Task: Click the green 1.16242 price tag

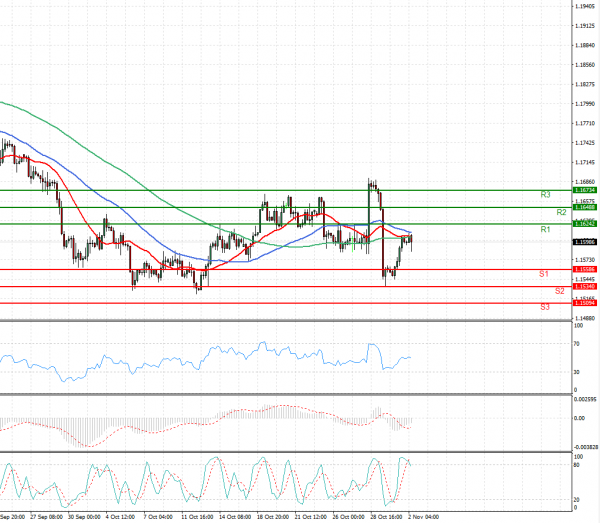Action: (x=585, y=224)
